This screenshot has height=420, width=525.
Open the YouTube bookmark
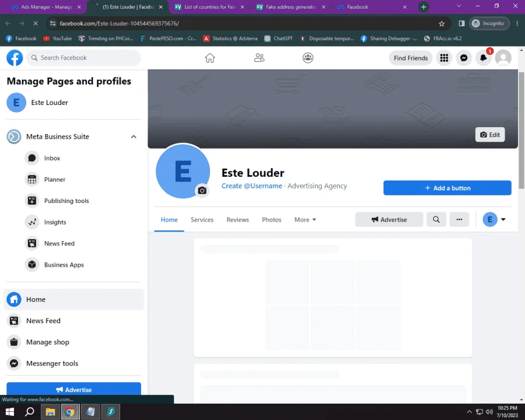(x=58, y=38)
